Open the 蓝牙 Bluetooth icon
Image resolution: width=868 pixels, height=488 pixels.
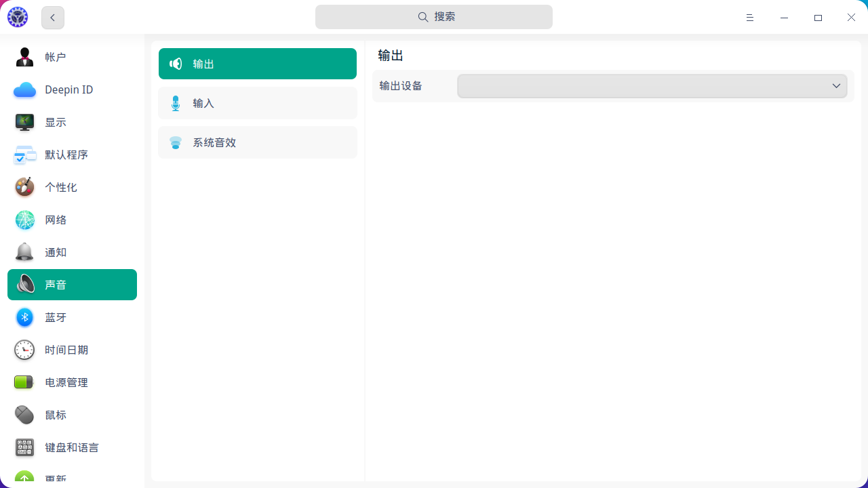coord(25,317)
